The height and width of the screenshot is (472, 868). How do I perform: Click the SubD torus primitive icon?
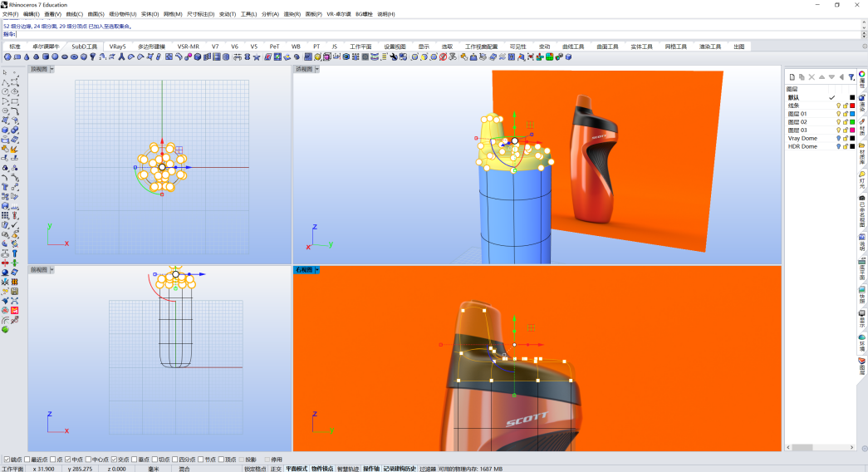point(74,57)
